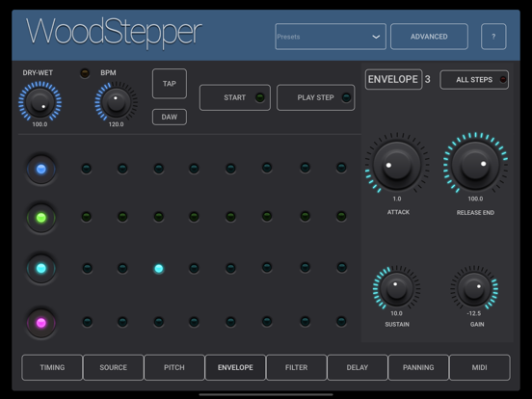Select the cyan track button
This screenshot has width=532, height=399.
[x=41, y=268]
